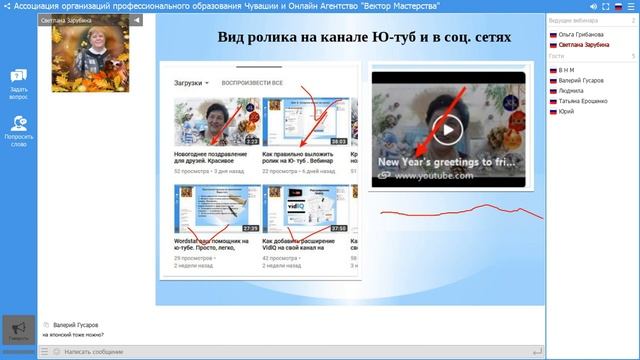Click the Гости section header
This screenshot has height=360, width=640.
coord(556,56)
